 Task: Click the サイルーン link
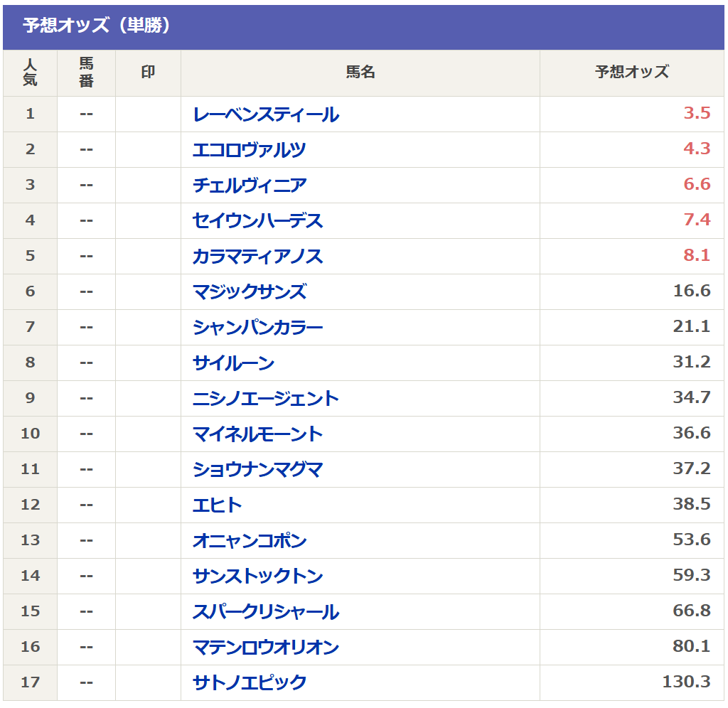pyautogui.click(x=233, y=363)
